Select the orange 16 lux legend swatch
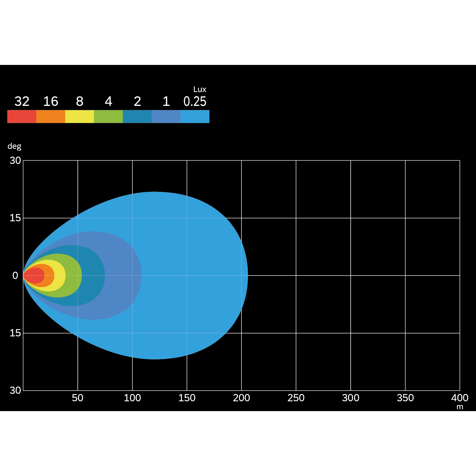476x476 pixels. point(50,117)
